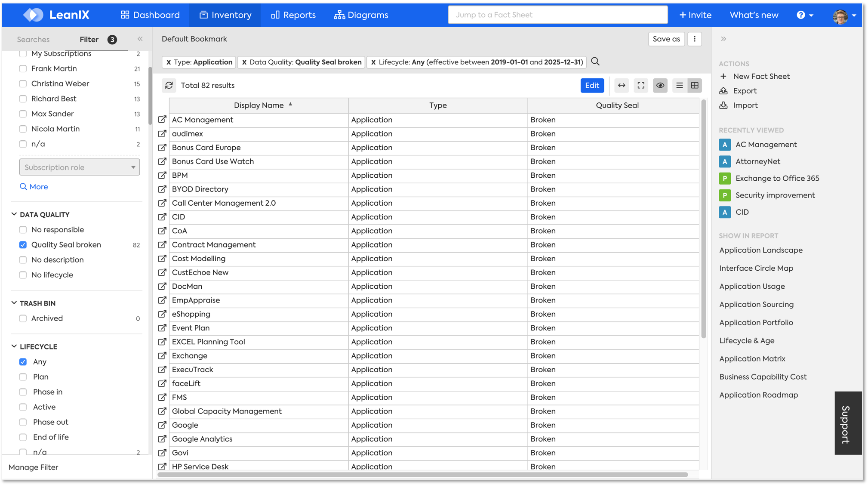Collapse the DATA QUALITY section
Viewport: 868px width, 485px height.
[x=14, y=214]
